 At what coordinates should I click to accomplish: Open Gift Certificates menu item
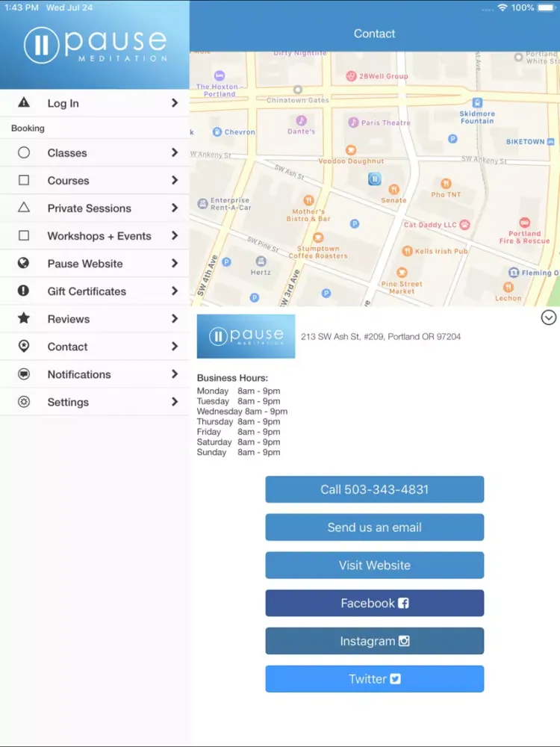pos(95,291)
